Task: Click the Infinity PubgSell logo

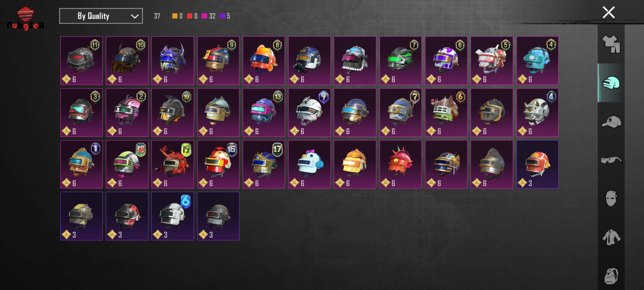Action: pyautogui.click(x=25, y=18)
